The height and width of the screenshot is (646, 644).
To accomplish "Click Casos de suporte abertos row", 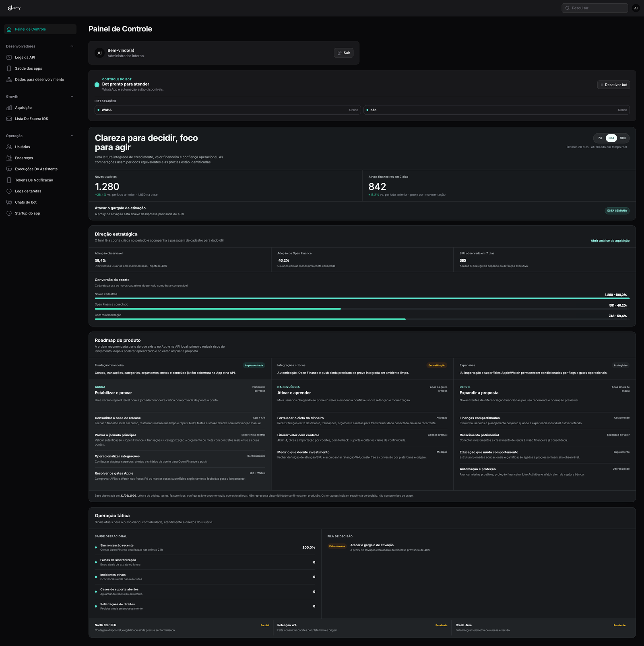I will click(x=205, y=592).
